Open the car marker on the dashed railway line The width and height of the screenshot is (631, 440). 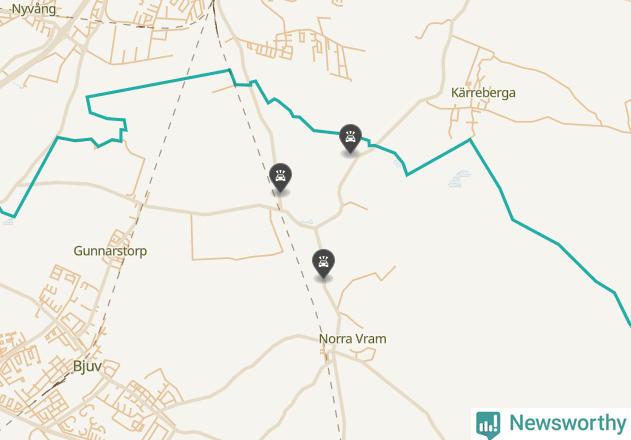point(280,178)
